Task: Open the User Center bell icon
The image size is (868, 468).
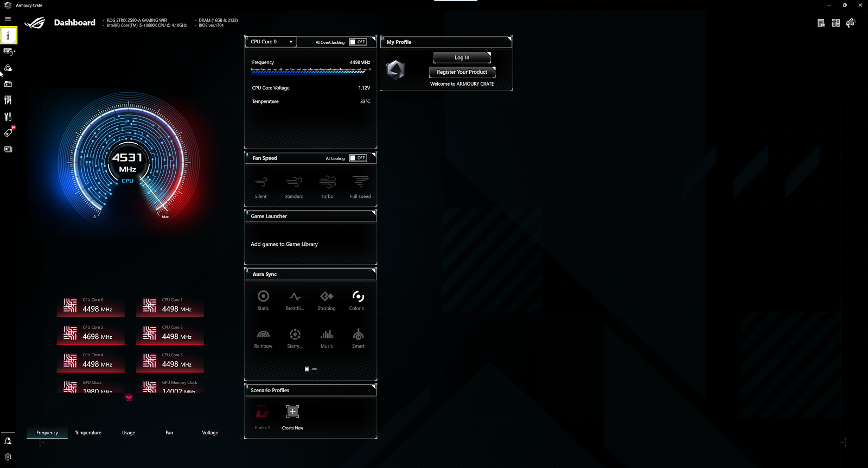Action: (8, 441)
